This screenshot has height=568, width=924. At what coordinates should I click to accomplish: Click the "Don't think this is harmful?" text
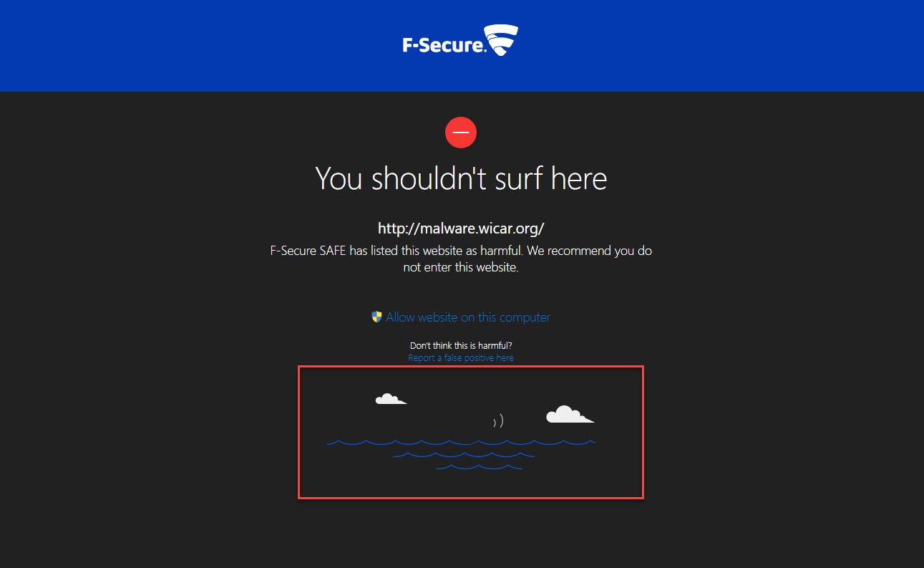(x=461, y=345)
